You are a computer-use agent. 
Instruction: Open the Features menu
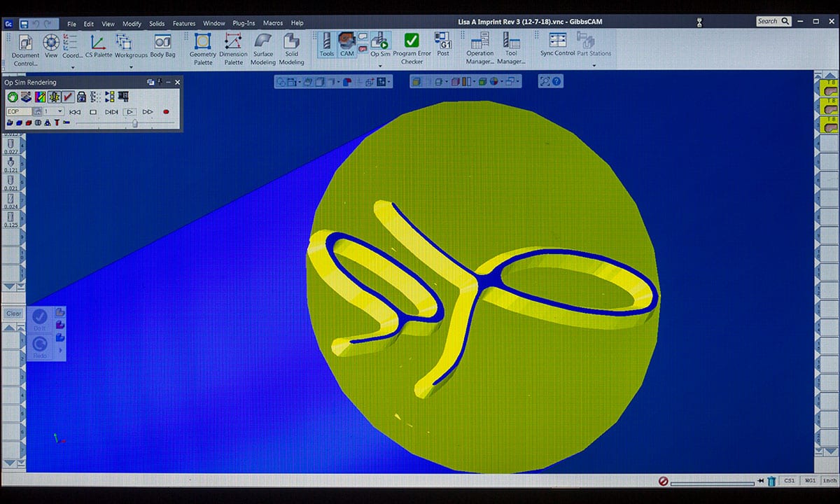tap(184, 23)
